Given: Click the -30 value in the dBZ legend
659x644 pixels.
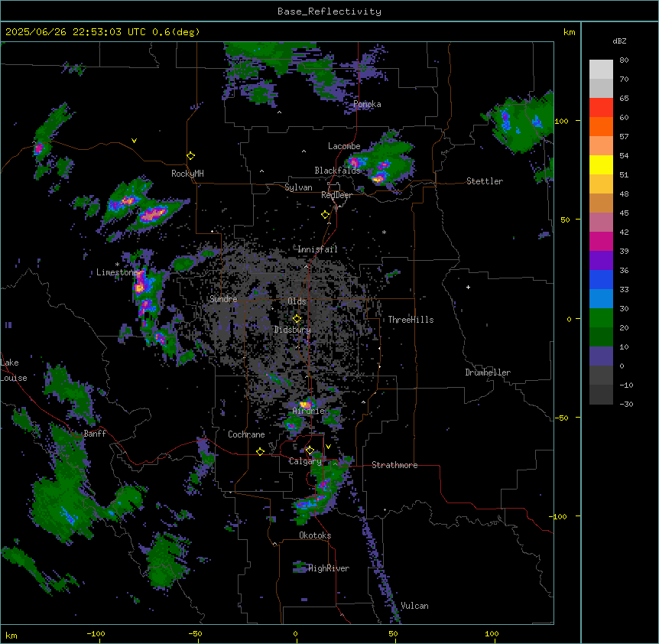Looking at the screenshot, I should point(626,405).
